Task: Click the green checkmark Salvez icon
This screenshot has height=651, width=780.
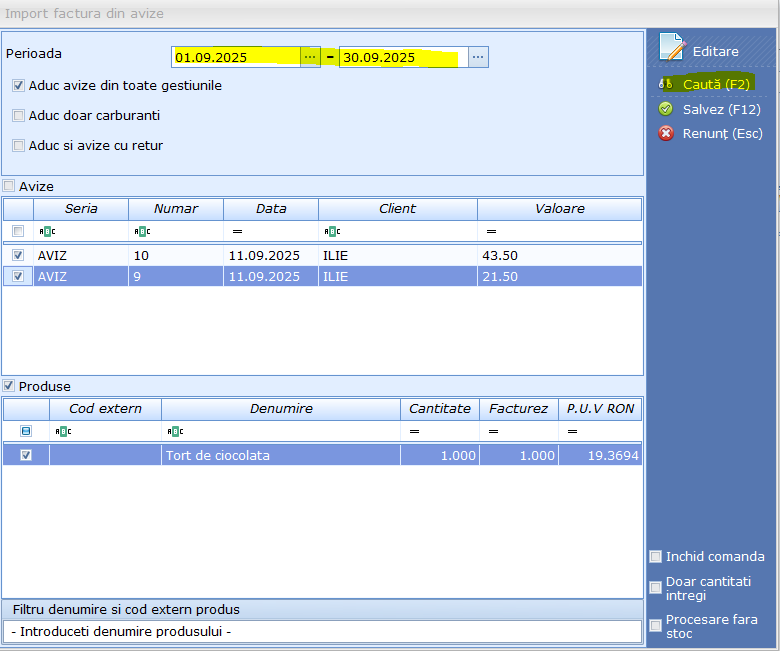Action: point(666,109)
